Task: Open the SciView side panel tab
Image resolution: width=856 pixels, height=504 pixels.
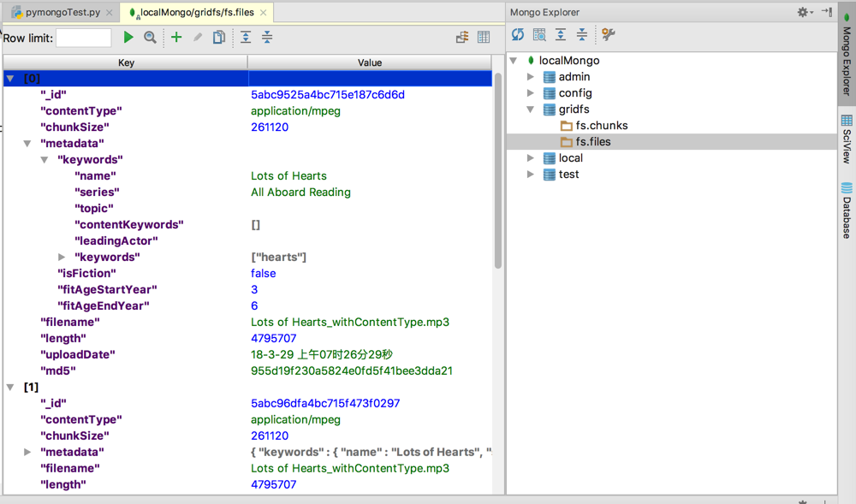Action: point(847,139)
